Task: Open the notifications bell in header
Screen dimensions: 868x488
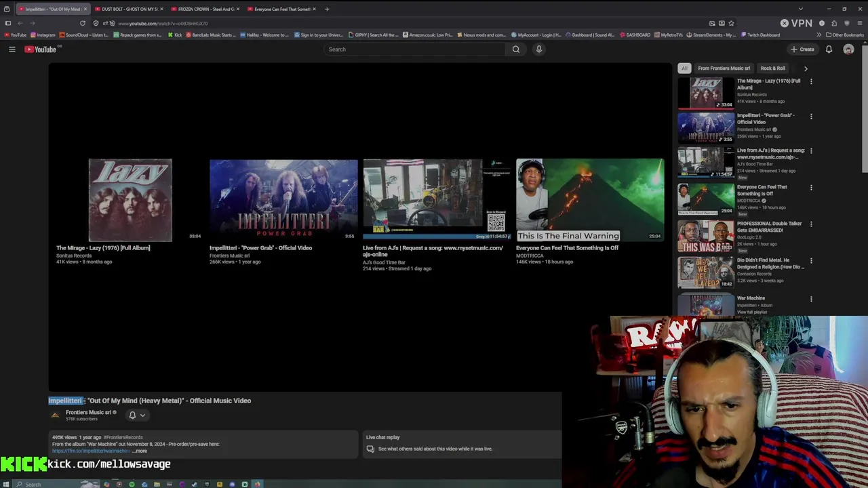Action: pyautogui.click(x=829, y=49)
